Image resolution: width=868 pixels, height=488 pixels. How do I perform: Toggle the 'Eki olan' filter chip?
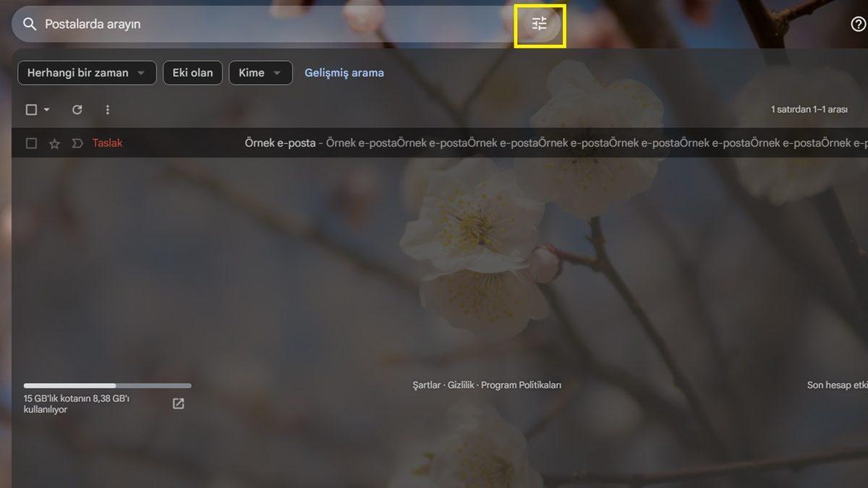pyautogui.click(x=192, y=73)
